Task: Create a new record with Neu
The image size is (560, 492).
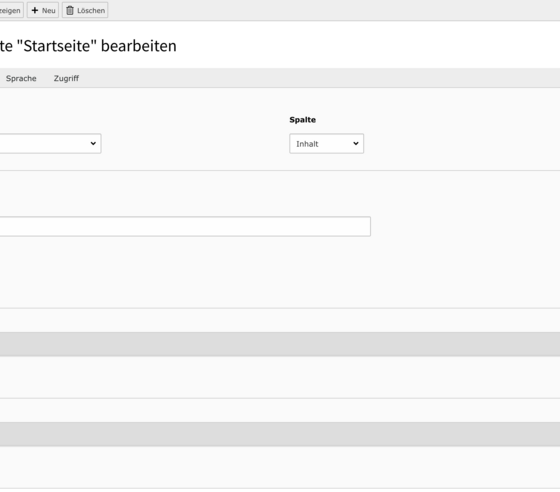Action: pos(43,10)
